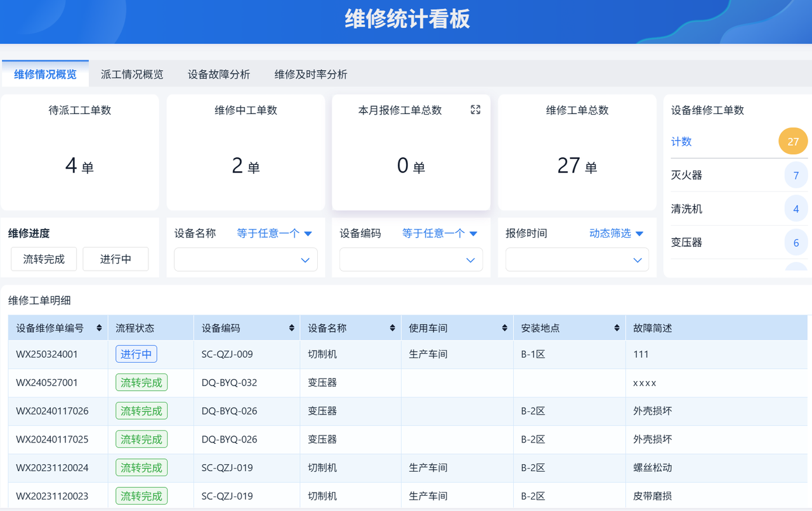The height and width of the screenshot is (511, 812).
Task: Expand the 设备名称 value select box
Action: pyautogui.click(x=246, y=260)
